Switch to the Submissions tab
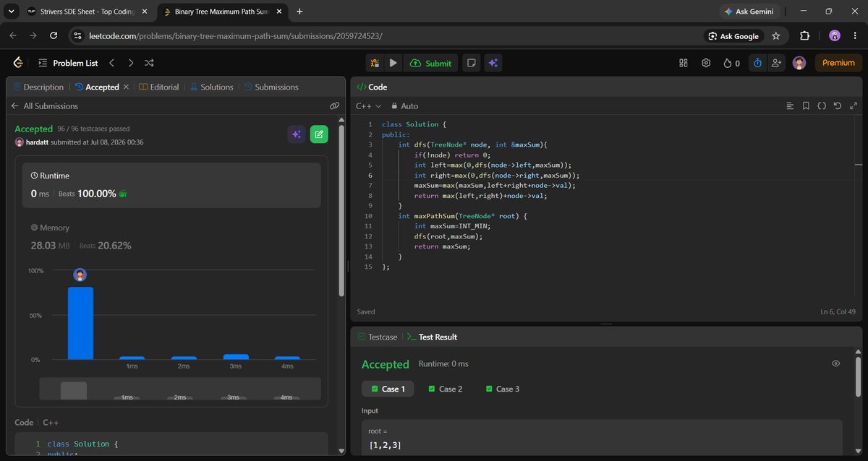The width and height of the screenshot is (868, 461). point(271,87)
